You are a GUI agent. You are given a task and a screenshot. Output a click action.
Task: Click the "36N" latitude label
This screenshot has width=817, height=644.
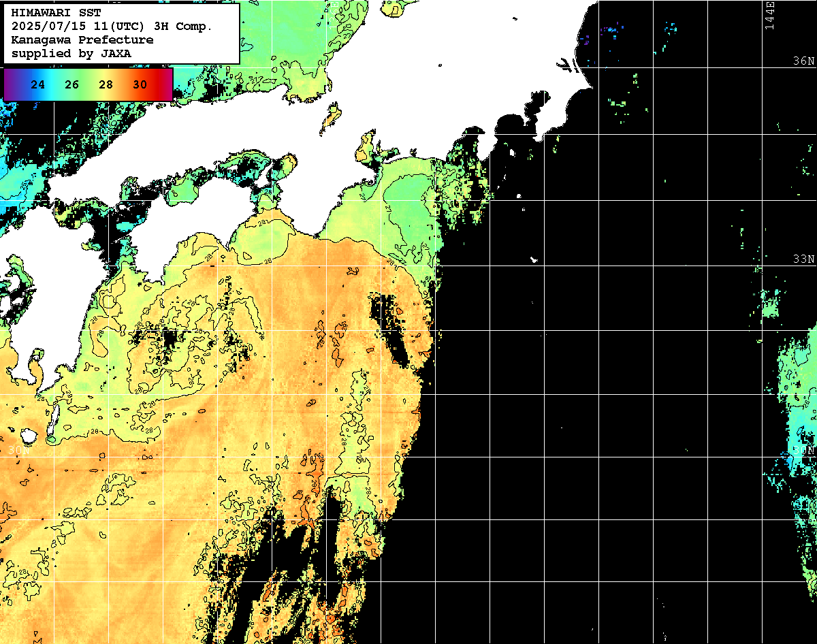click(x=804, y=61)
